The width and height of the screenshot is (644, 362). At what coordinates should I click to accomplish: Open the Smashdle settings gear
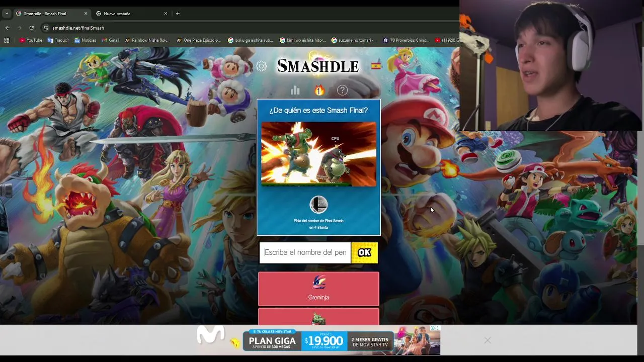click(x=261, y=66)
